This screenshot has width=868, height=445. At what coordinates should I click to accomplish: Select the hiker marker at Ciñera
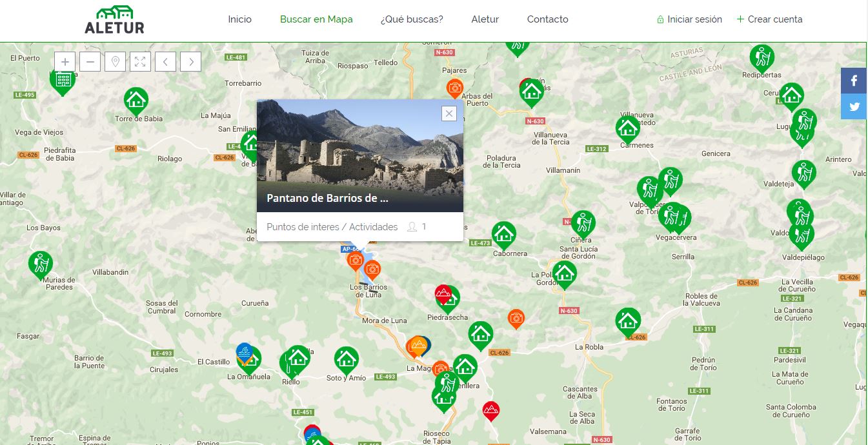(583, 224)
